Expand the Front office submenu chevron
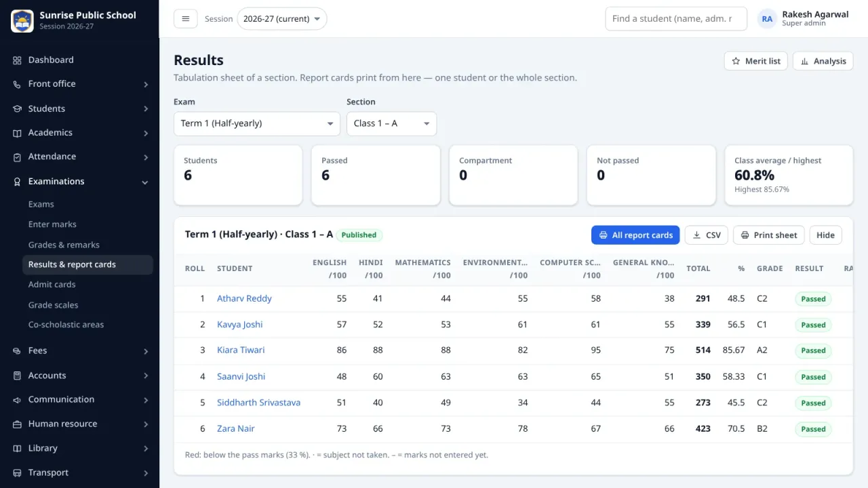The height and width of the screenshot is (488, 868). point(146,84)
